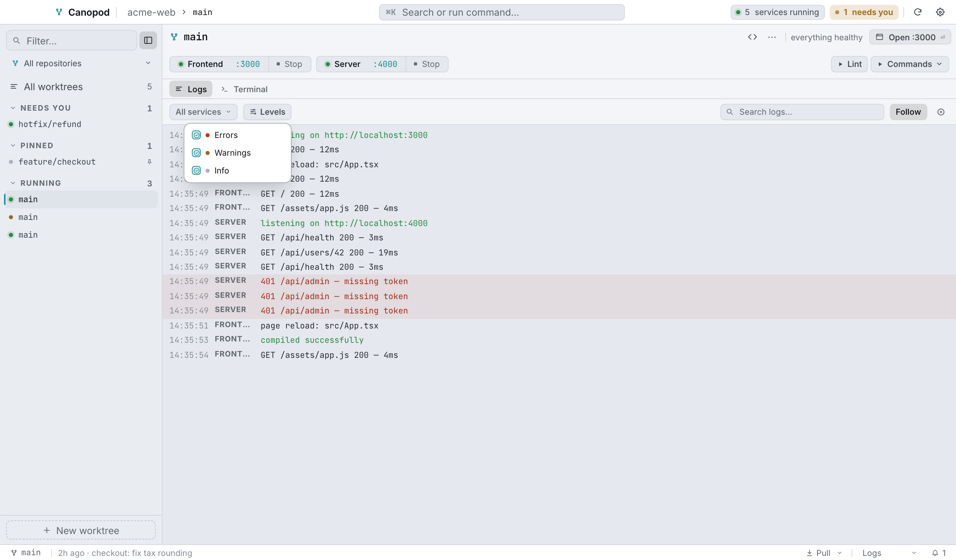Viewport: 956px width, 560px height.
Task: Collapse the NEEDS YOU section
Action: click(x=13, y=108)
